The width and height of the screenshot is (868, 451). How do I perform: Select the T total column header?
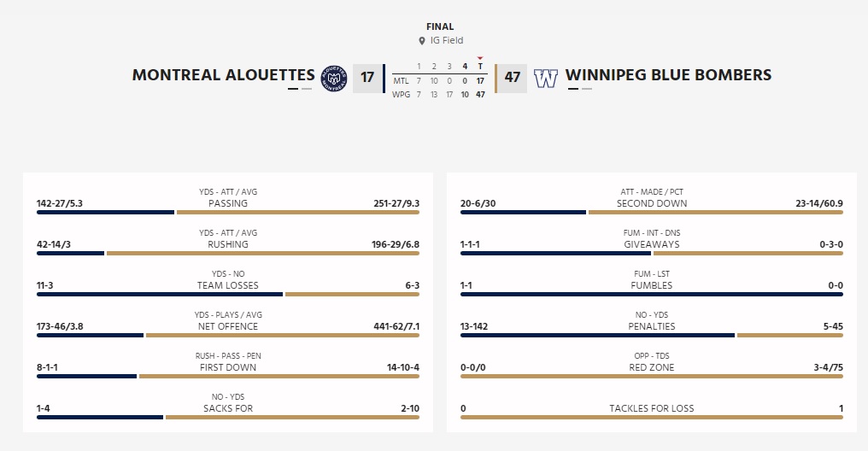480,67
